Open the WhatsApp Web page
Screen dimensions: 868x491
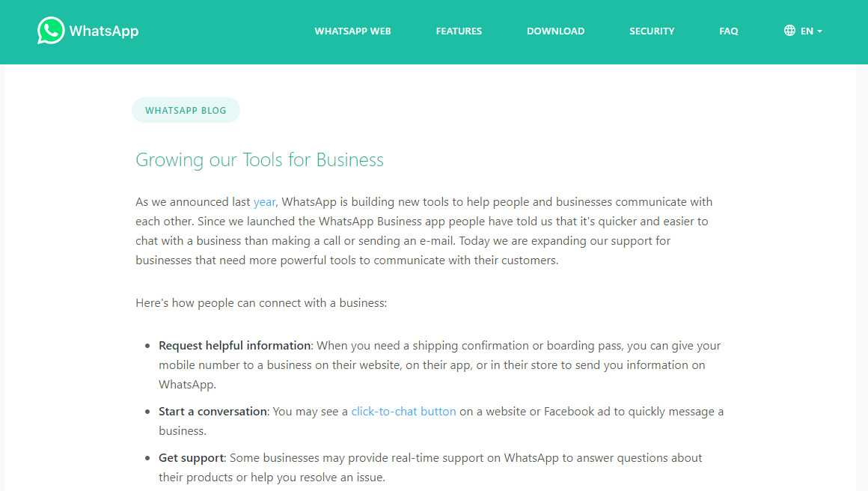click(352, 31)
